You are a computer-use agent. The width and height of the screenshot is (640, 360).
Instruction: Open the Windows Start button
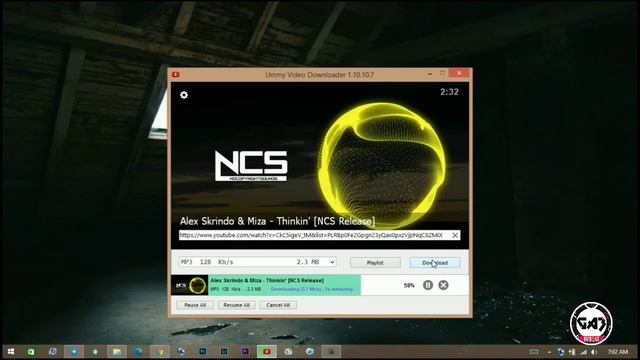coord(11,351)
